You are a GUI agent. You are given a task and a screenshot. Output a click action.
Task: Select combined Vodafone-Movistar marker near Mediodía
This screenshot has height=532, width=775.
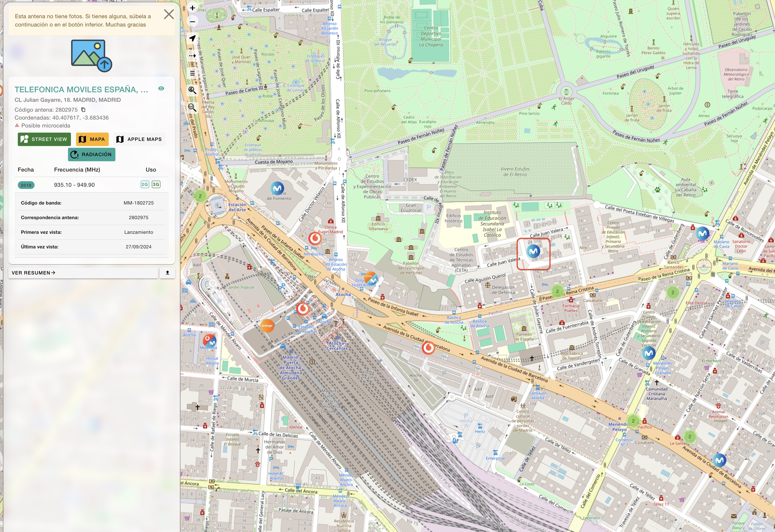(209, 341)
